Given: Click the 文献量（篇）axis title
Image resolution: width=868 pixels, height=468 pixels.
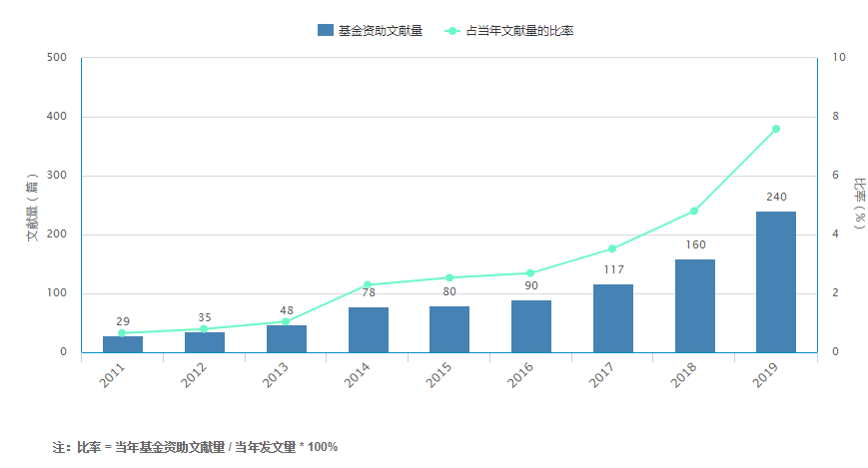Looking at the screenshot, I should 33,207.
